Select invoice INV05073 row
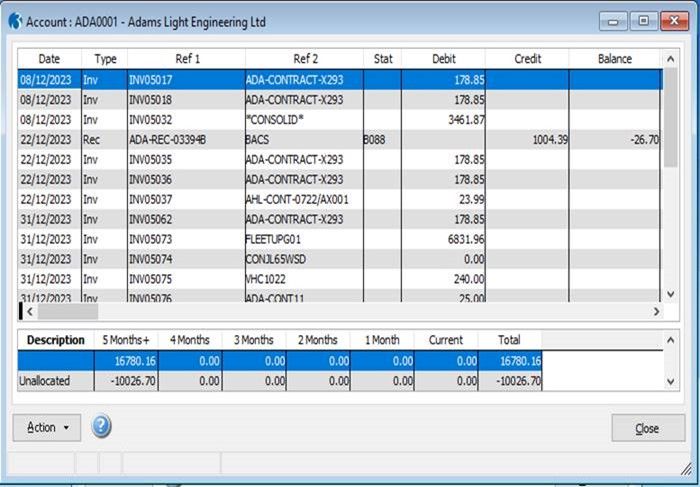700x487 pixels. coord(340,239)
